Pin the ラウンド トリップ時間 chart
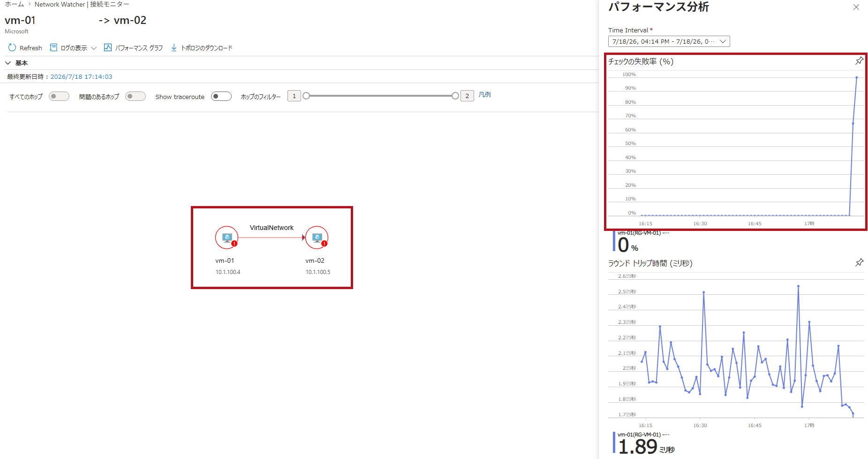The image size is (868, 459). 859,262
